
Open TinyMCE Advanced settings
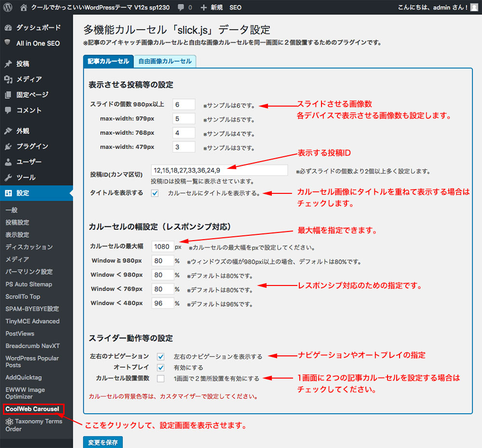[x=32, y=321]
